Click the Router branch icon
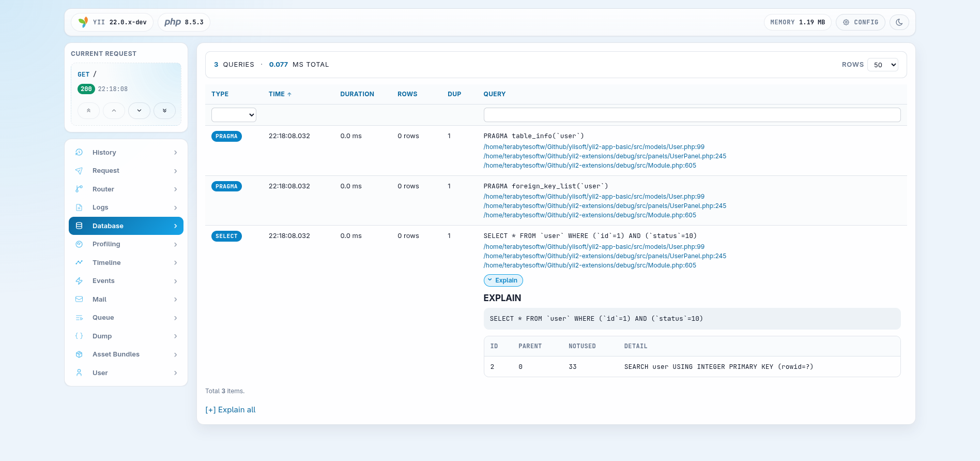Image resolution: width=980 pixels, height=461 pixels. (79, 189)
